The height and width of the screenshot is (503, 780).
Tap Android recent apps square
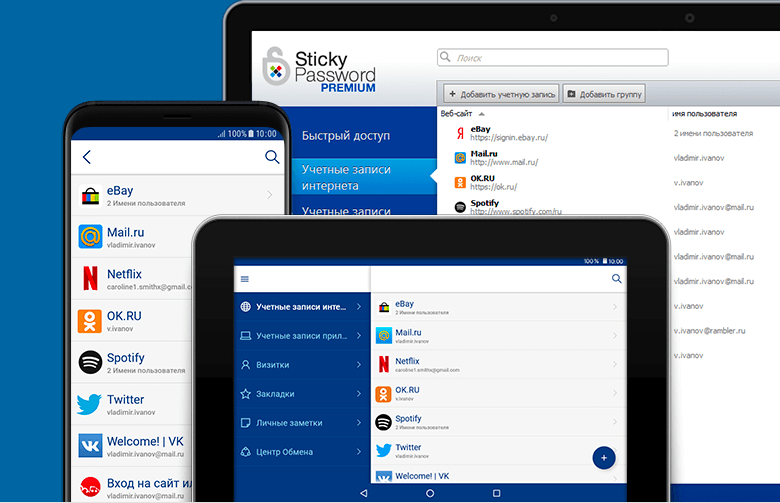click(496, 493)
